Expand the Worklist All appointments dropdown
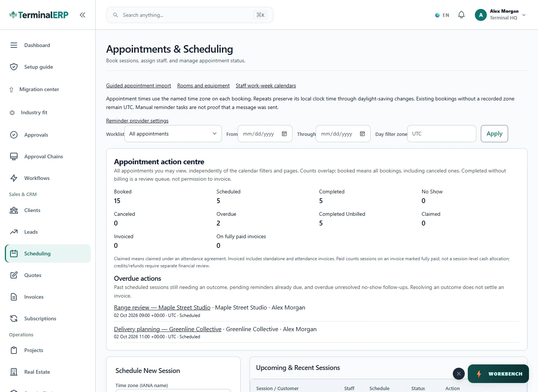This screenshot has width=538, height=392. [173, 134]
